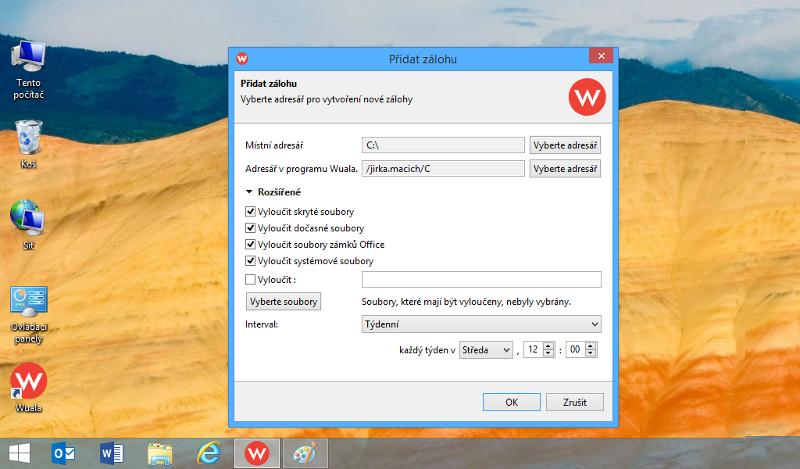Disable Vyloučit systémové soubory checkbox
The image size is (800, 469).
(250, 261)
